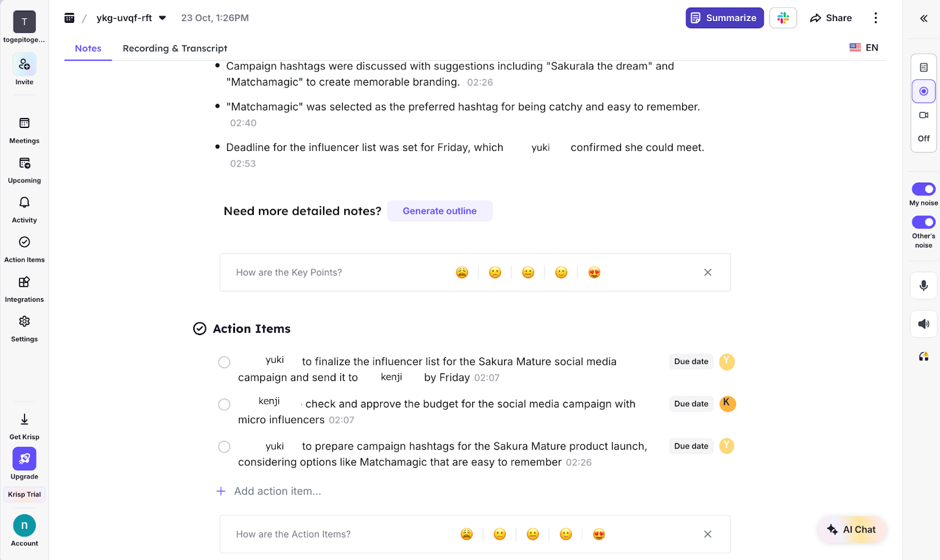
Task: Click the Generate outline button
Action: click(439, 211)
